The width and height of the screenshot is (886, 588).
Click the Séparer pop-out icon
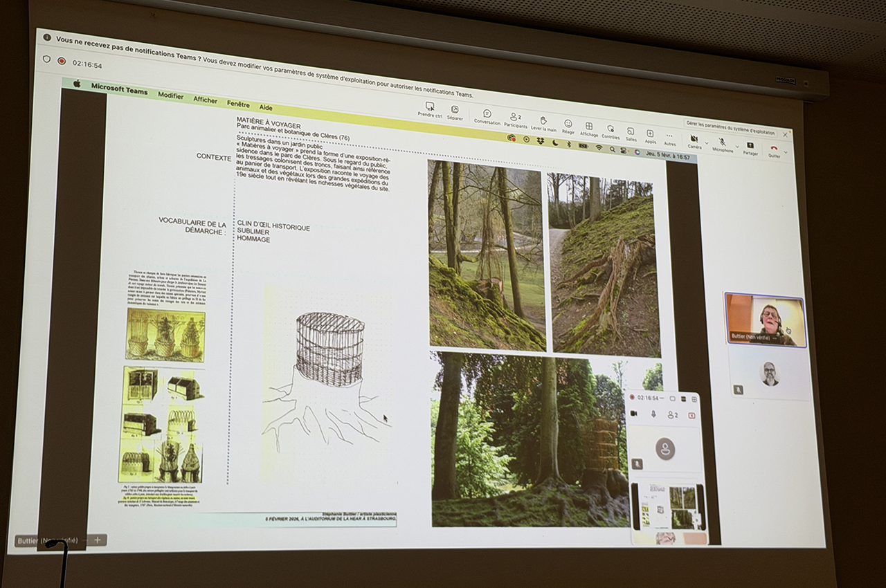[x=455, y=109]
